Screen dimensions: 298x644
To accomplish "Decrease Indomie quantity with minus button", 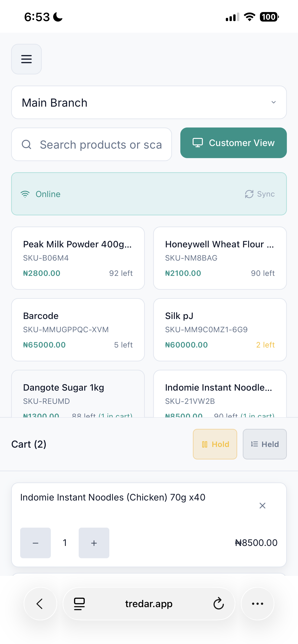I will point(36,543).
